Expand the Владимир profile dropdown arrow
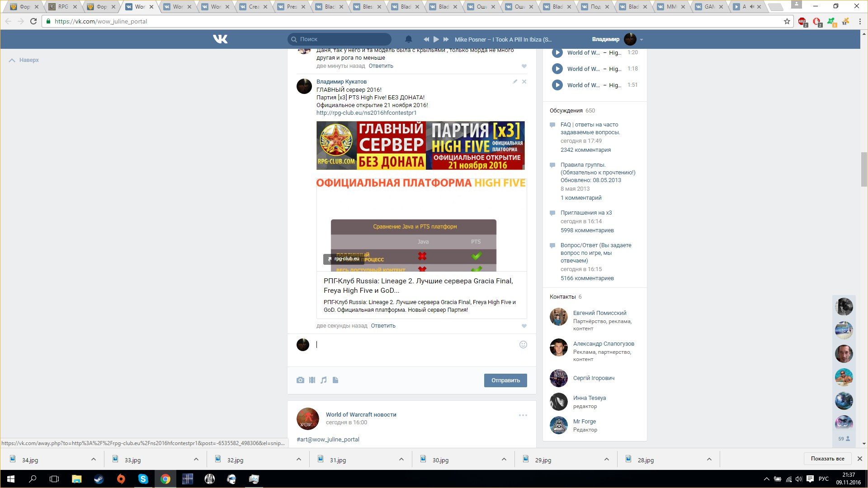 click(x=642, y=40)
